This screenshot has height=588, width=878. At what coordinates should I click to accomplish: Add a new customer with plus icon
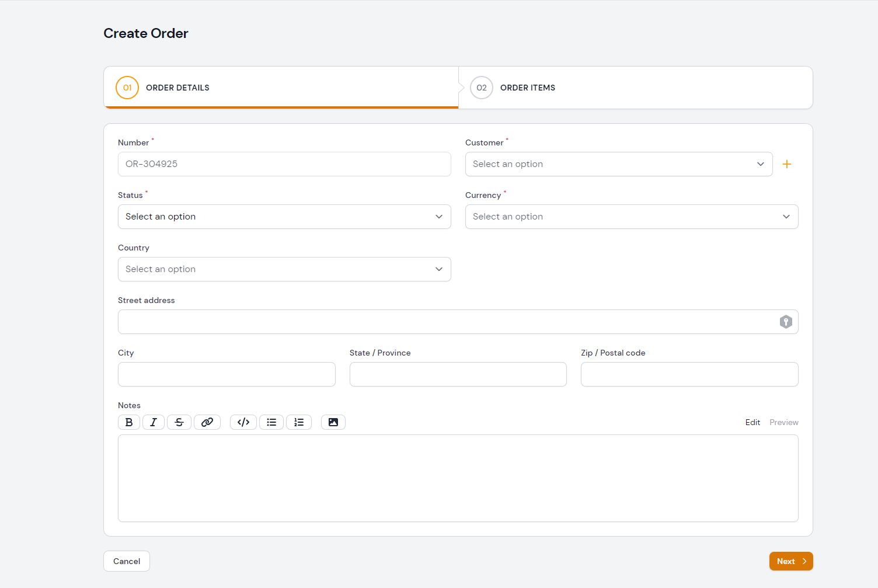pyautogui.click(x=787, y=164)
